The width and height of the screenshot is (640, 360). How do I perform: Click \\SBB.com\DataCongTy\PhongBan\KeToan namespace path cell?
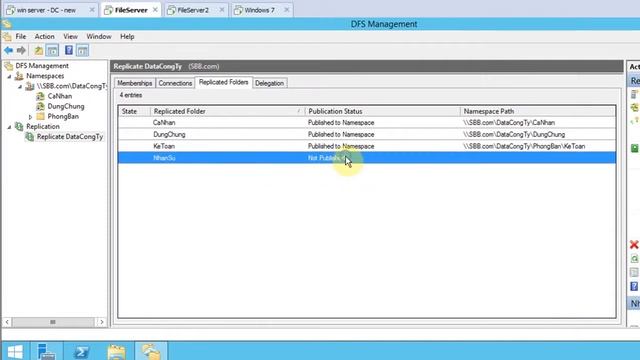524,146
